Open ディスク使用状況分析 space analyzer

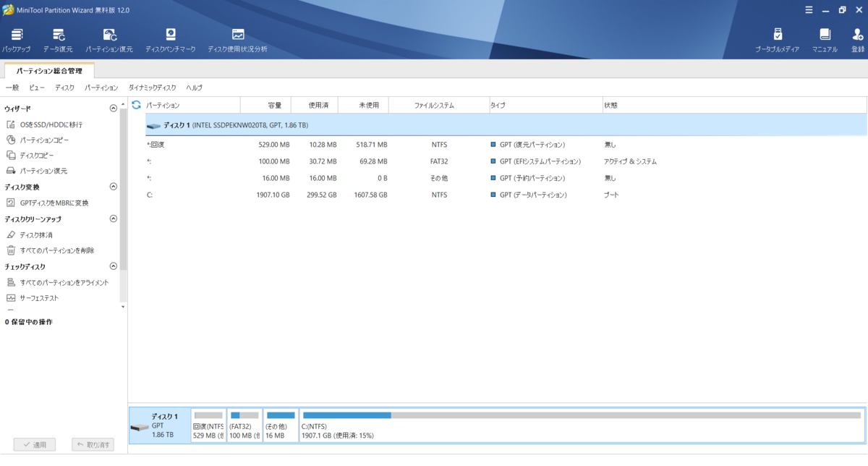click(x=237, y=41)
